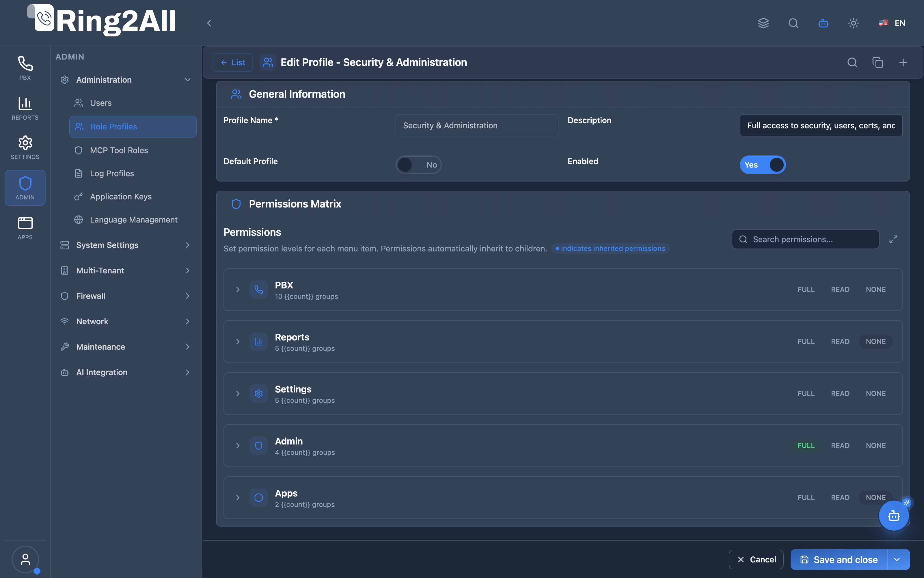The image size is (924, 578).
Task: Open the Save and close dropdown arrow
Action: click(897, 559)
